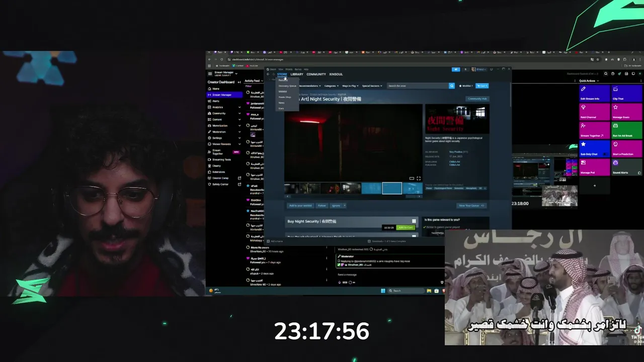The image size is (644, 362).
Task: Choose Points Shop from the Store menu
Action: point(285,97)
